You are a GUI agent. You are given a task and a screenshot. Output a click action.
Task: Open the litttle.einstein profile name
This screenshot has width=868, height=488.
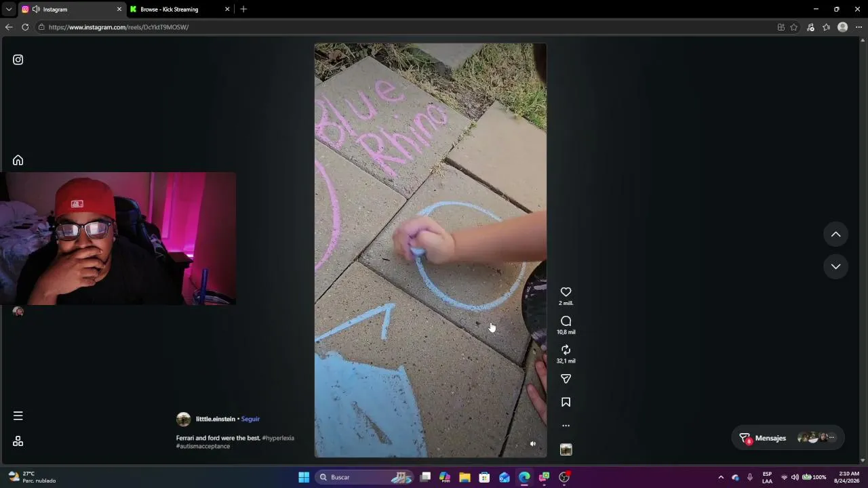point(215,419)
